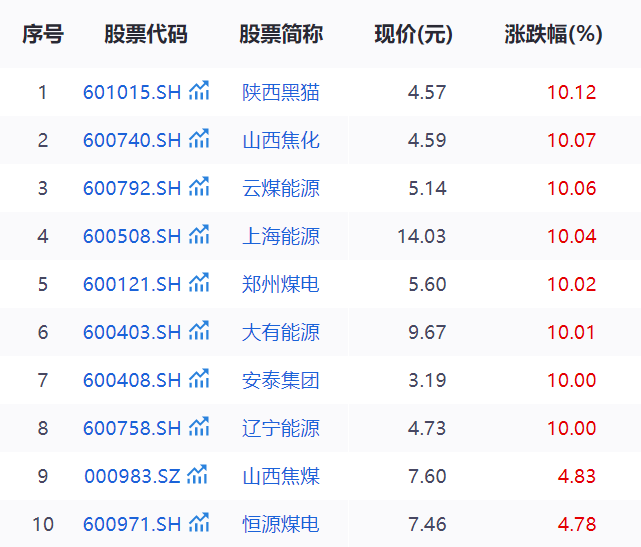Open the 山西焦煤 stock page

pos(281,477)
